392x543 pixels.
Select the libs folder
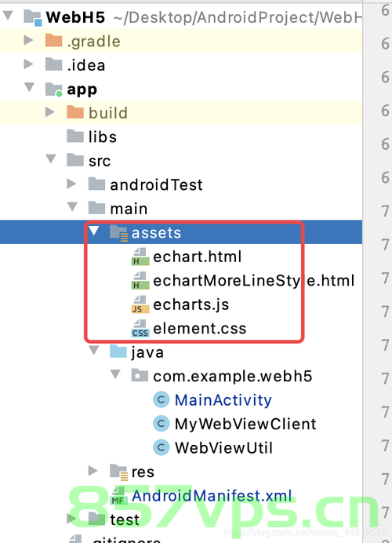click(x=103, y=137)
